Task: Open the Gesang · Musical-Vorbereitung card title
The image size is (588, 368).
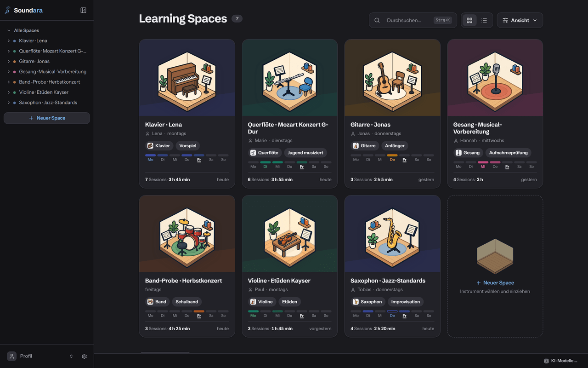Action: coord(478,128)
